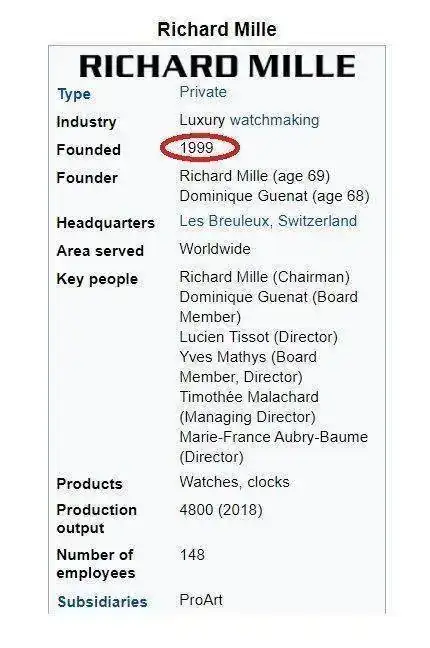The width and height of the screenshot is (430, 648).
Task: Click the ProArt subsidiary value
Action: tap(201, 600)
